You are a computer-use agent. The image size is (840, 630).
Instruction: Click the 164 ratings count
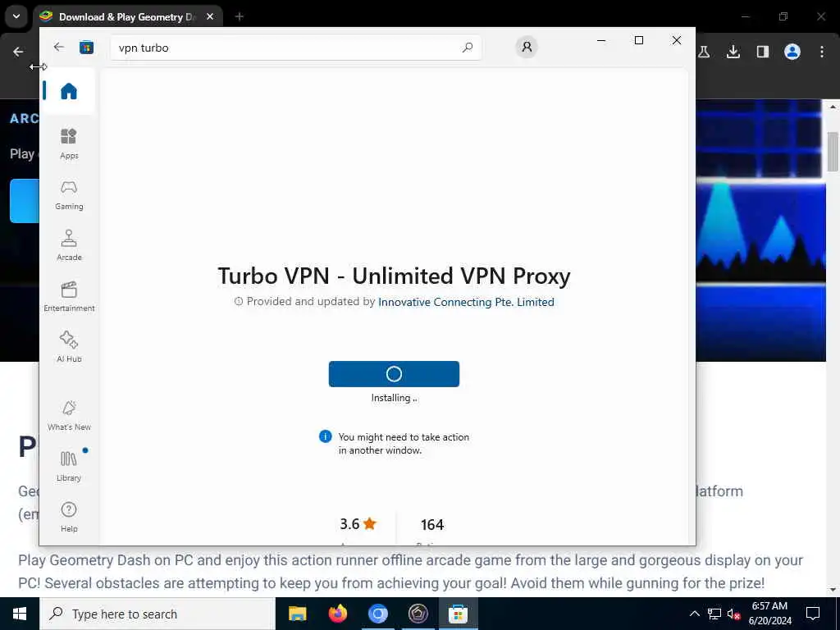point(431,524)
